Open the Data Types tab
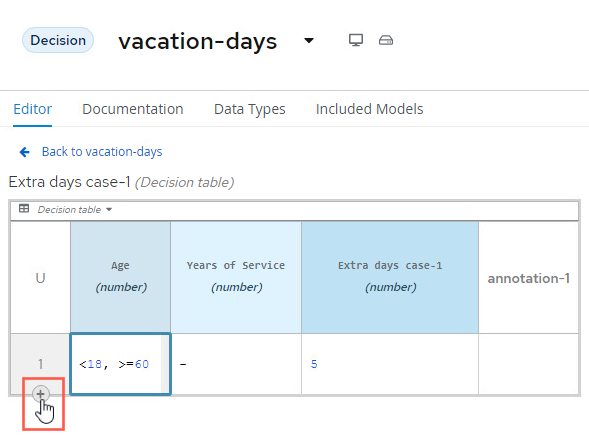 tap(250, 109)
